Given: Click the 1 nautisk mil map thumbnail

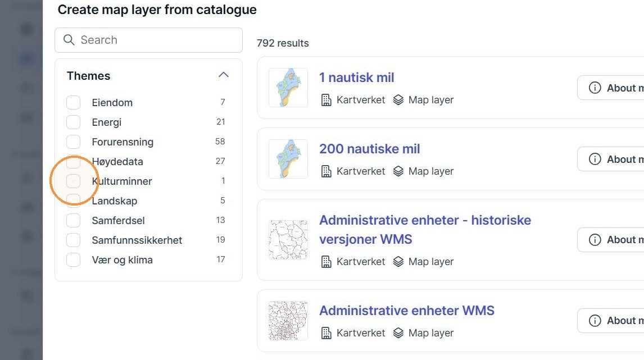Looking at the screenshot, I should pos(288,88).
